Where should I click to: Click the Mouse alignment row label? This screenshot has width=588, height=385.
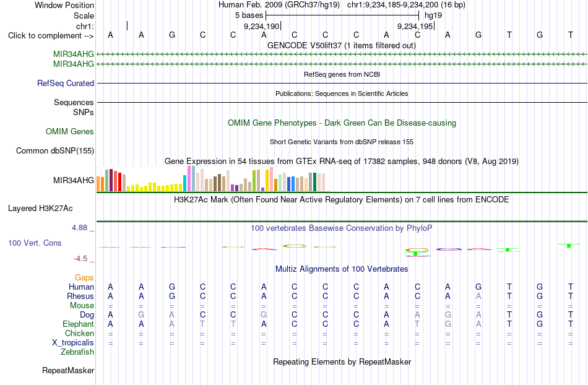tap(82, 306)
